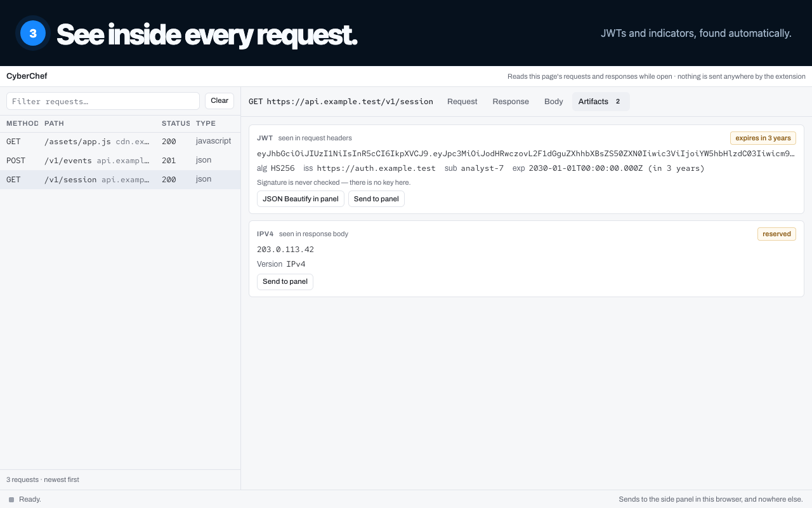This screenshot has height=508, width=812.
Task: Open the Artifacts tab
Action: pos(601,102)
